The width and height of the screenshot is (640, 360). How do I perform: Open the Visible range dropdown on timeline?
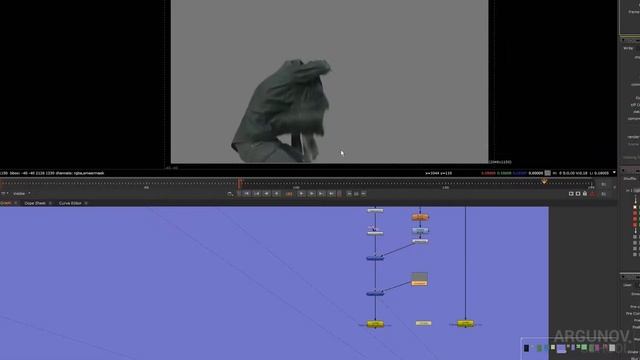[21, 193]
